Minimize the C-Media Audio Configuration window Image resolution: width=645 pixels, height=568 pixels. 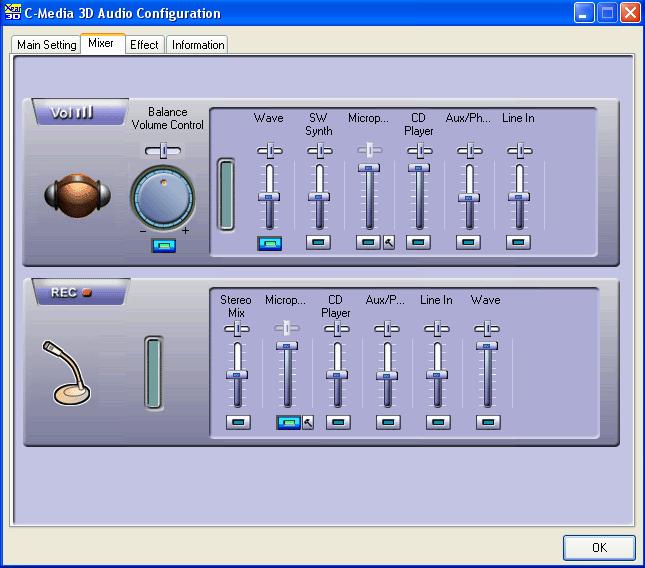click(x=584, y=13)
